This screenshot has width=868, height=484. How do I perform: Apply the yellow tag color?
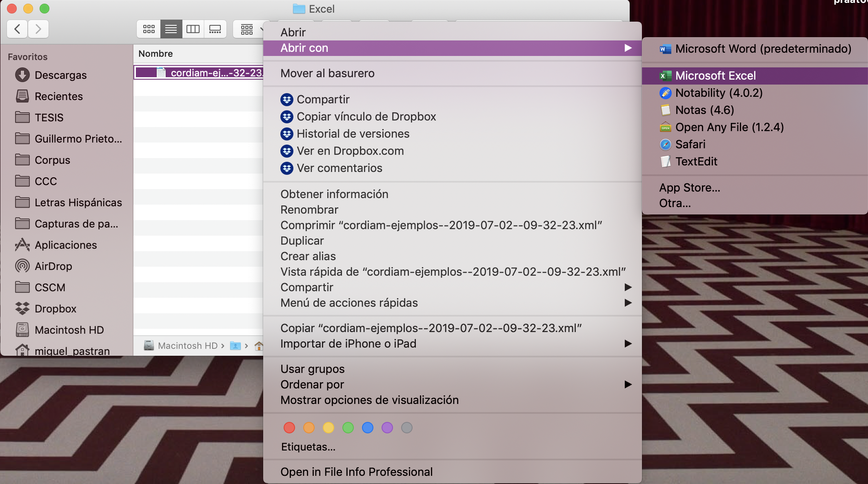click(329, 428)
